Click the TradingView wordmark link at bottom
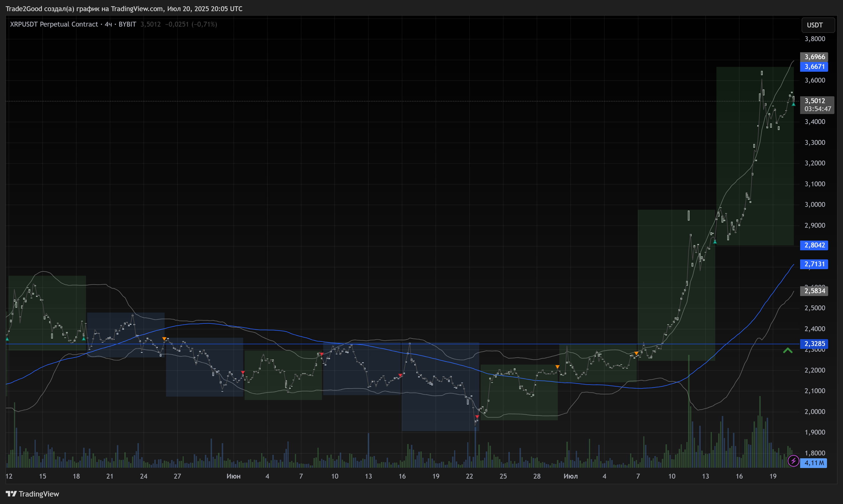Viewport: 843px width, 504px height. [x=39, y=494]
